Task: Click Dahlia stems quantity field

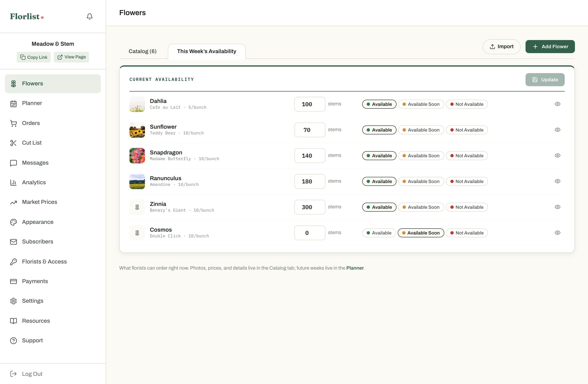Action: [x=310, y=104]
